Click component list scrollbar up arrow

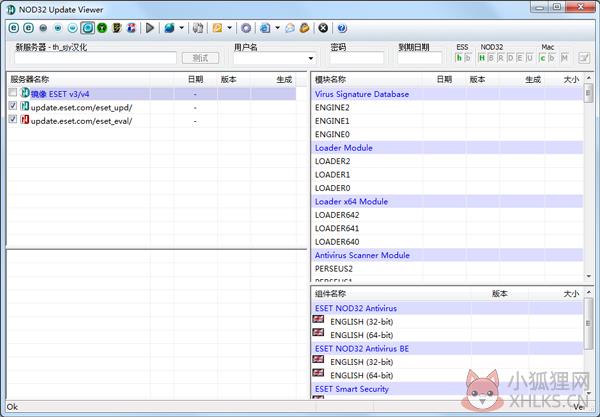[589, 292]
